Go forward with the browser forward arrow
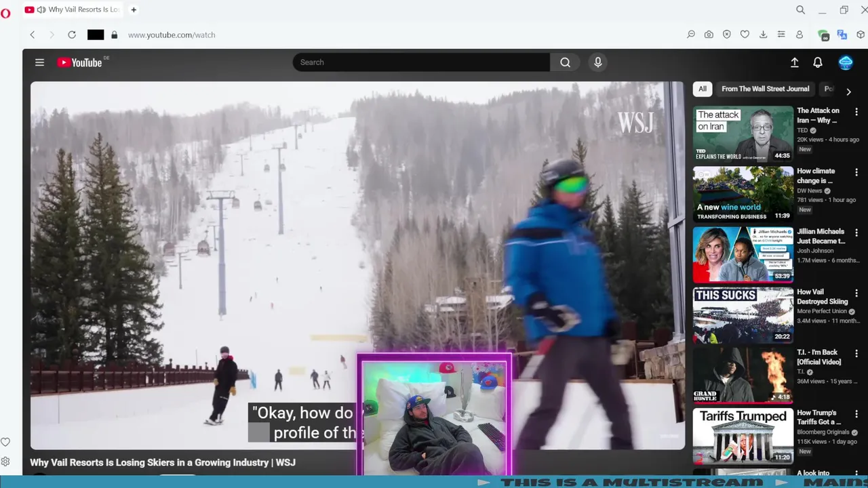The width and height of the screenshot is (868, 488). point(52,35)
